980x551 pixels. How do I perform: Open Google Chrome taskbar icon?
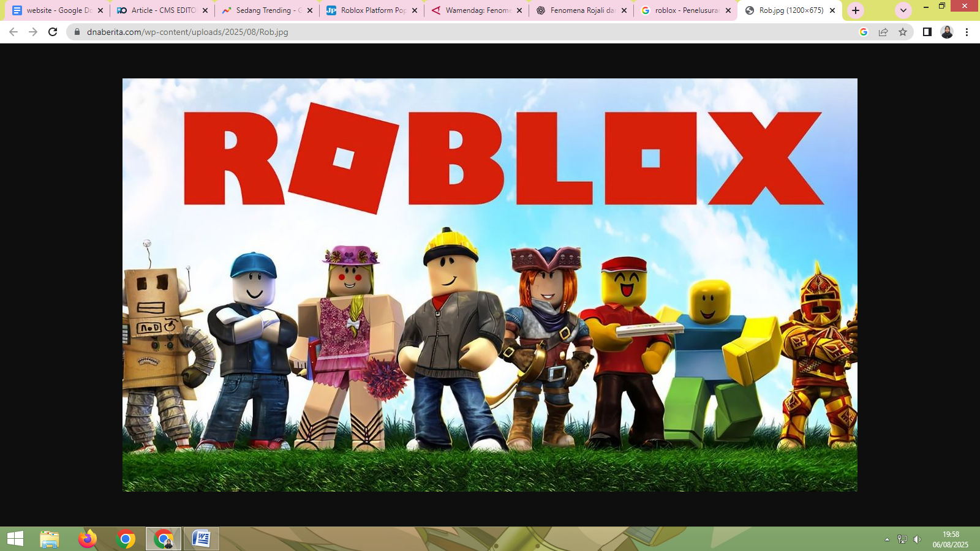pyautogui.click(x=126, y=539)
